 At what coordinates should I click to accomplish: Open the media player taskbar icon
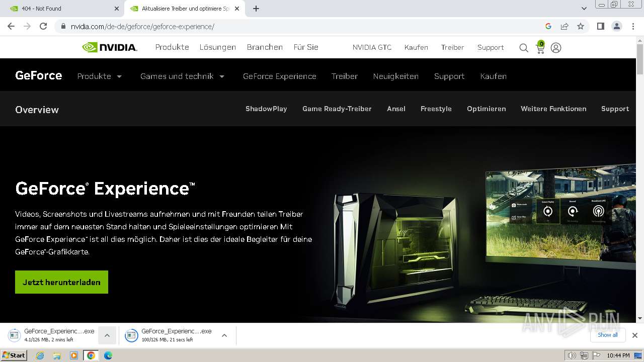click(74, 355)
